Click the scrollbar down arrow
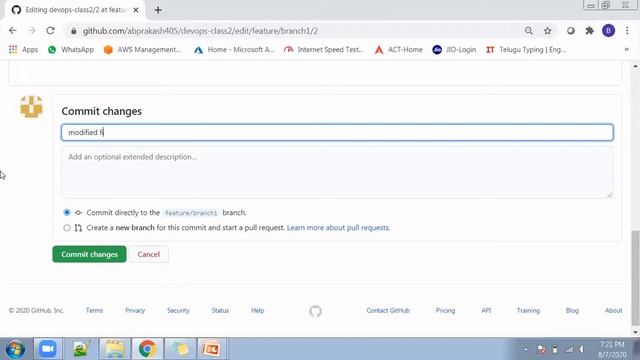The image size is (640, 360). tap(635, 332)
